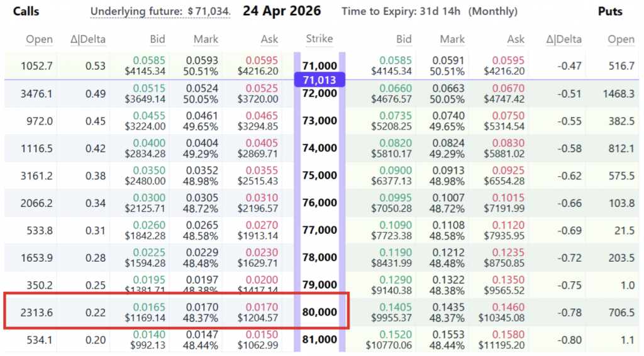Click the Calls side Mark column header
The height and width of the screenshot is (356, 644).
tap(206, 40)
